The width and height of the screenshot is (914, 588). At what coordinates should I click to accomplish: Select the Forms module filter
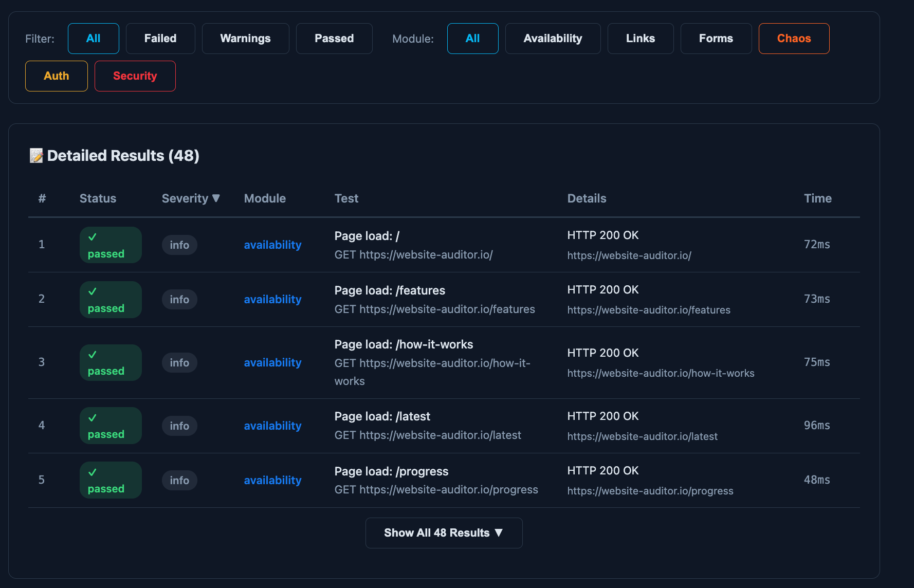[716, 38]
